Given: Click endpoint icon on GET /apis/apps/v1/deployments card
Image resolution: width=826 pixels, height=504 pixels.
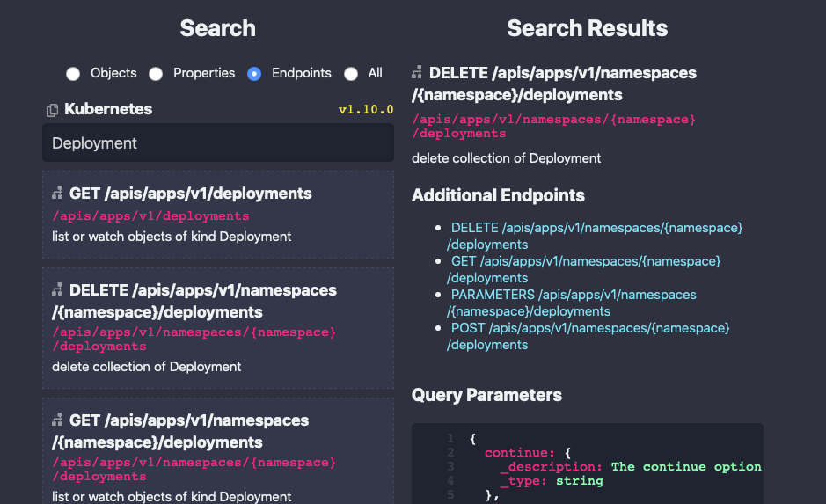Looking at the screenshot, I should tap(57, 194).
